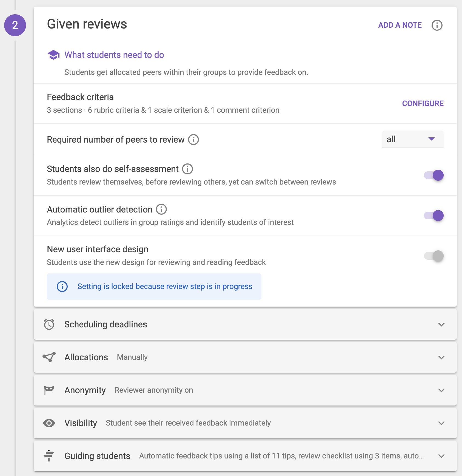Disable students self-assessment toggle

click(434, 175)
